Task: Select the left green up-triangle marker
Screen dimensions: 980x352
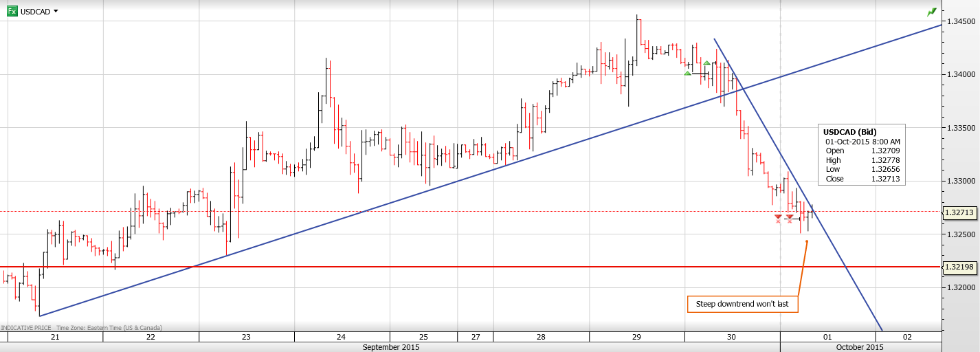Action: [687, 74]
